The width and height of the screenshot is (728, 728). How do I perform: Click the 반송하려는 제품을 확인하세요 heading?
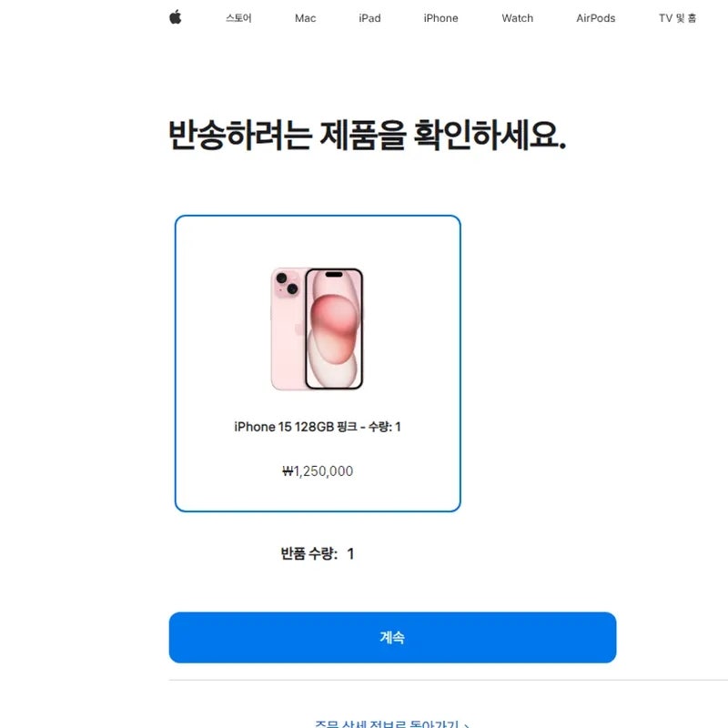pyautogui.click(x=368, y=135)
